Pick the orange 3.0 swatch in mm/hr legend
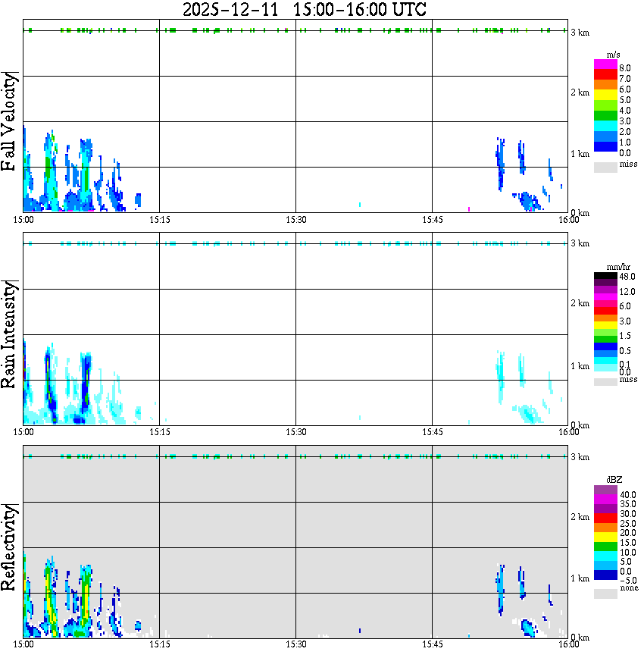 [x=605, y=318]
